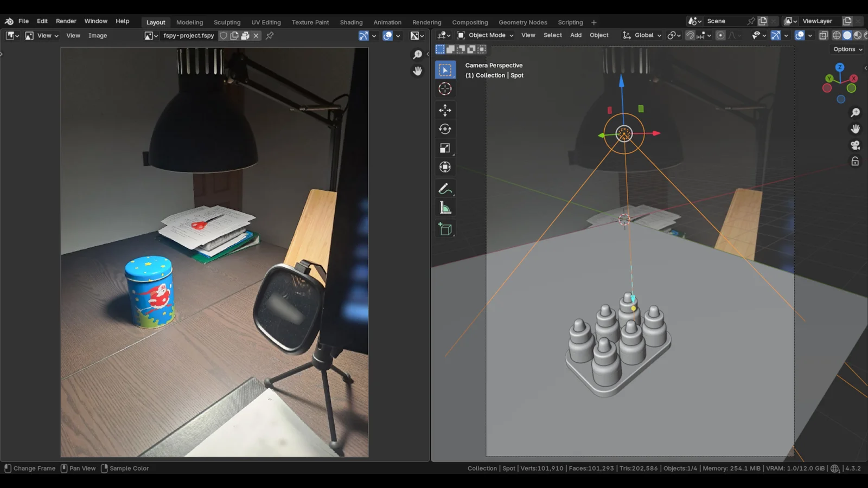Activate the Scale tool

coord(445,148)
